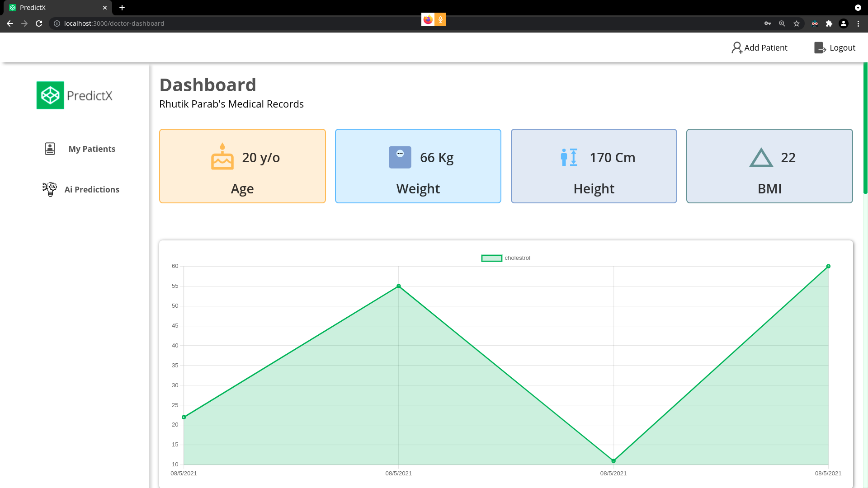
Task: Open My Patients menu item
Action: pos(92,149)
